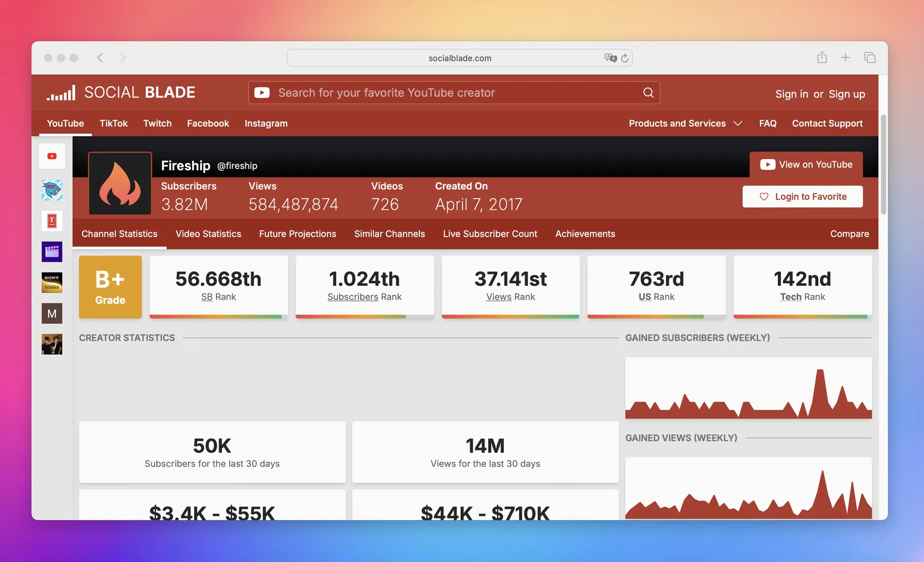Viewport: 924px width, 562px height.
Task: Click the browser forward arrow
Action: tap(123, 57)
